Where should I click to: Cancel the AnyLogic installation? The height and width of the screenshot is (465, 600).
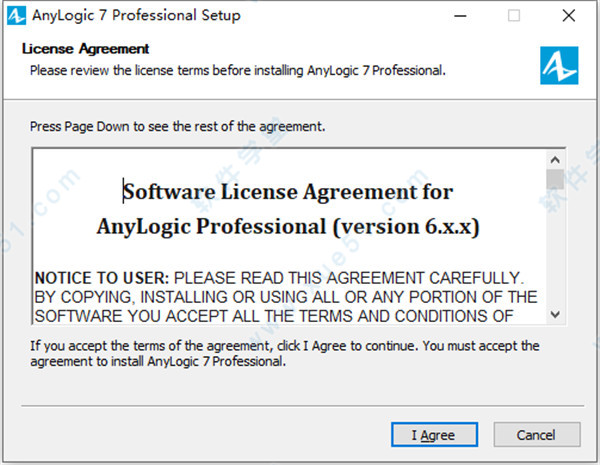(536, 435)
